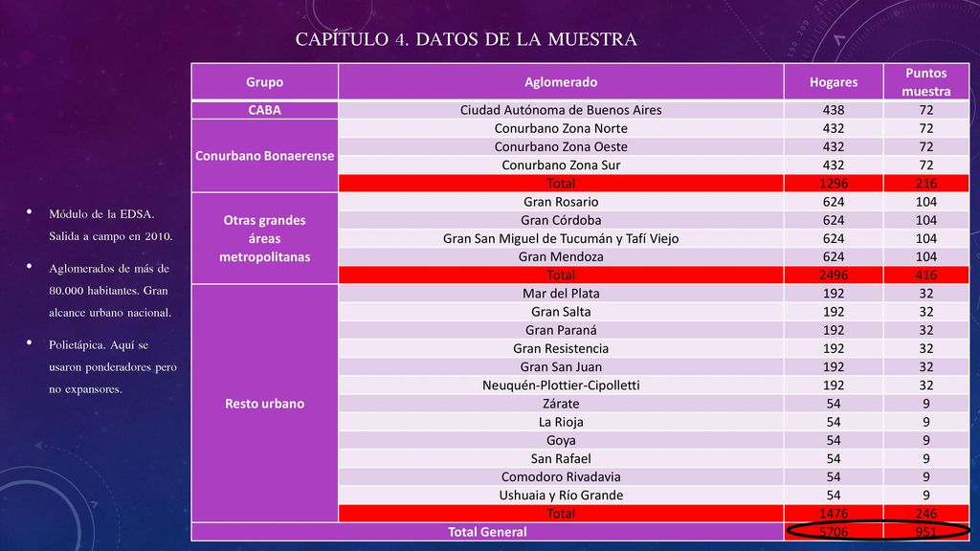The image size is (980, 551).
Task: Click the 216 Puntos muestra total
Action: pos(925,183)
